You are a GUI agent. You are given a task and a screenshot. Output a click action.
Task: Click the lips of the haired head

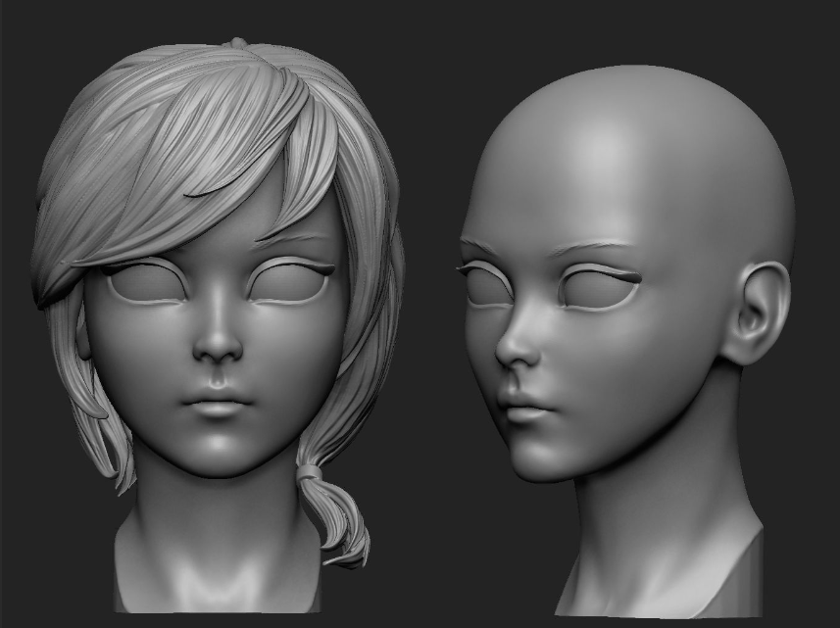(x=218, y=400)
